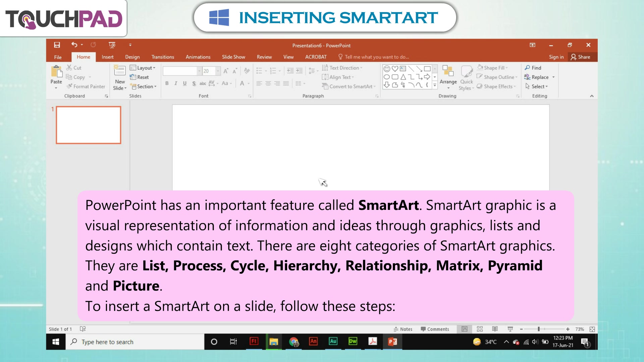Viewport: 644px width, 362px height.
Task: Toggle underline formatting
Action: tap(185, 83)
